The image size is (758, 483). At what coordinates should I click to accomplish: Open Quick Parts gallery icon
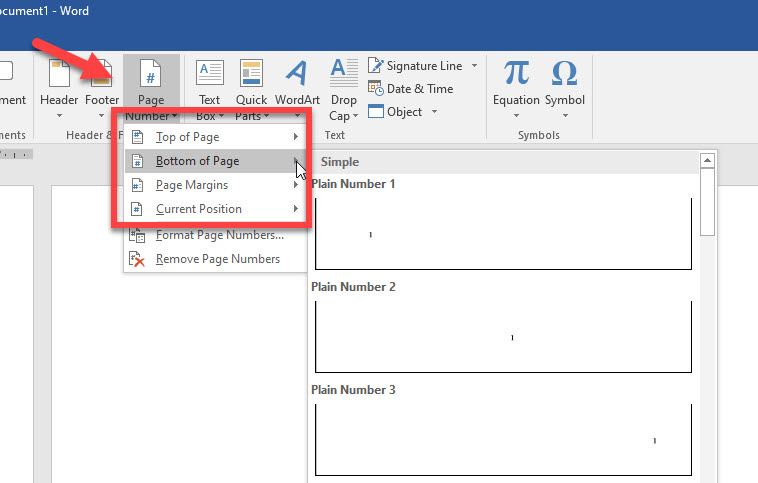(x=251, y=75)
